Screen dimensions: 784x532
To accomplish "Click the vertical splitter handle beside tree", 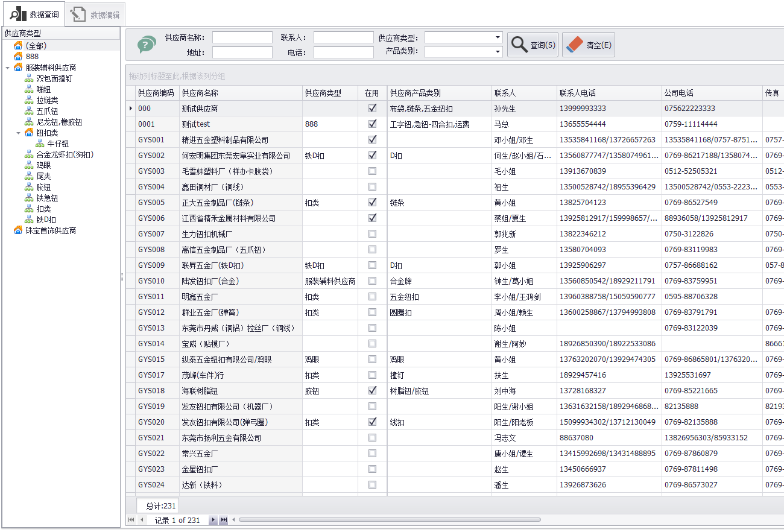I will tap(122, 277).
